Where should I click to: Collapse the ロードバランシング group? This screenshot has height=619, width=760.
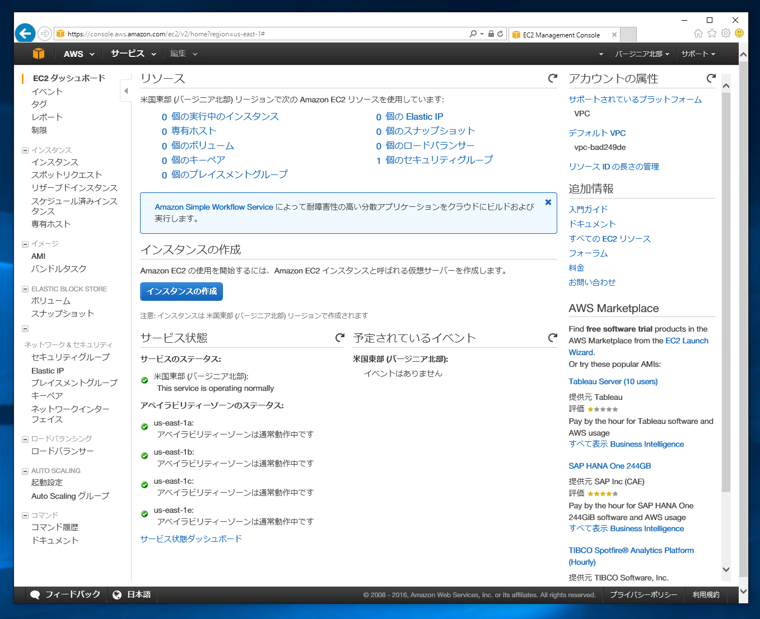click(25, 439)
